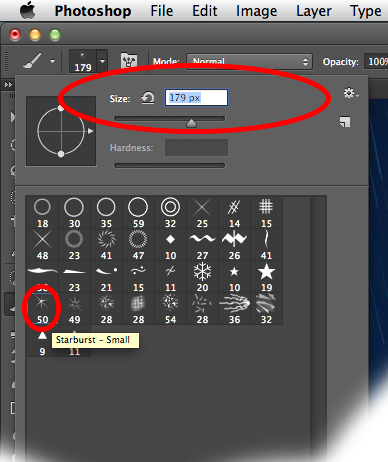Select the dotted ring brush numbered 47
The image size is (388, 462).
[x=138, y=245]
